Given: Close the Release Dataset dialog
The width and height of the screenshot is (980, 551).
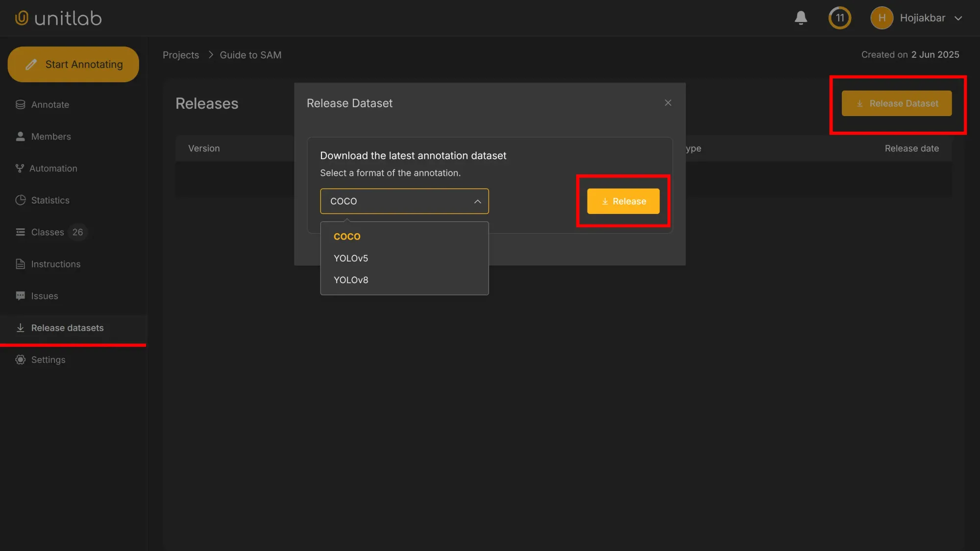Looking at the screenshot, I should [668, 103].
